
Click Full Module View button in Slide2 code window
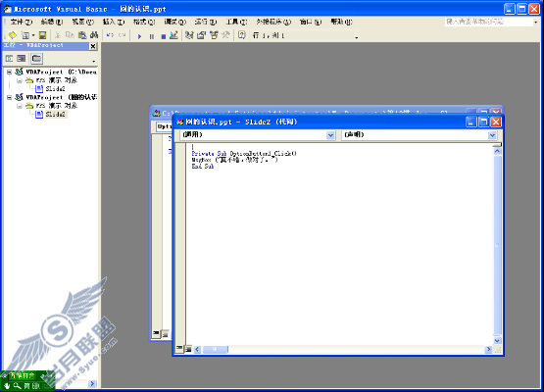(x=188, y=349)
